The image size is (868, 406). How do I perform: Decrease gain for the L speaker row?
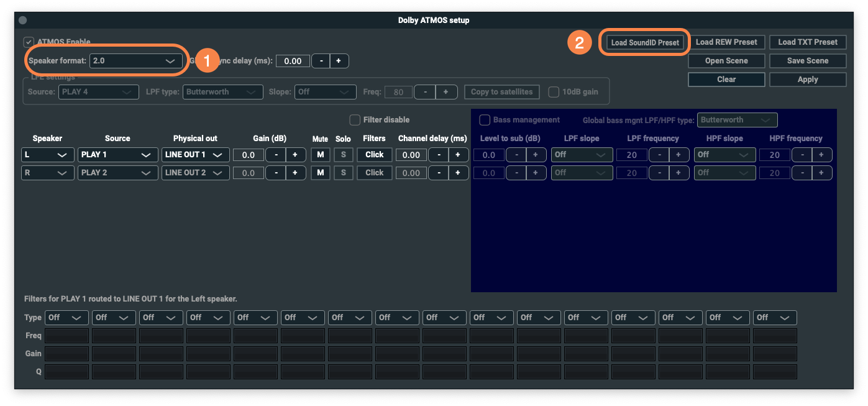point(275,155)
